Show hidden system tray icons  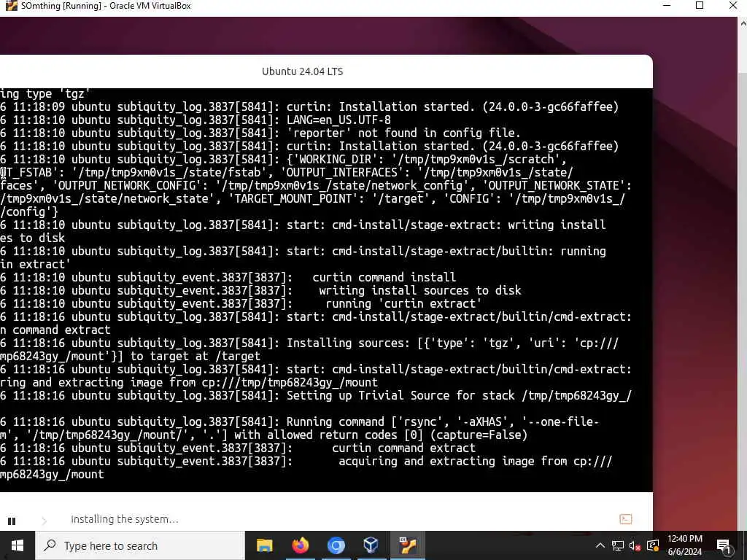(600, 545)
